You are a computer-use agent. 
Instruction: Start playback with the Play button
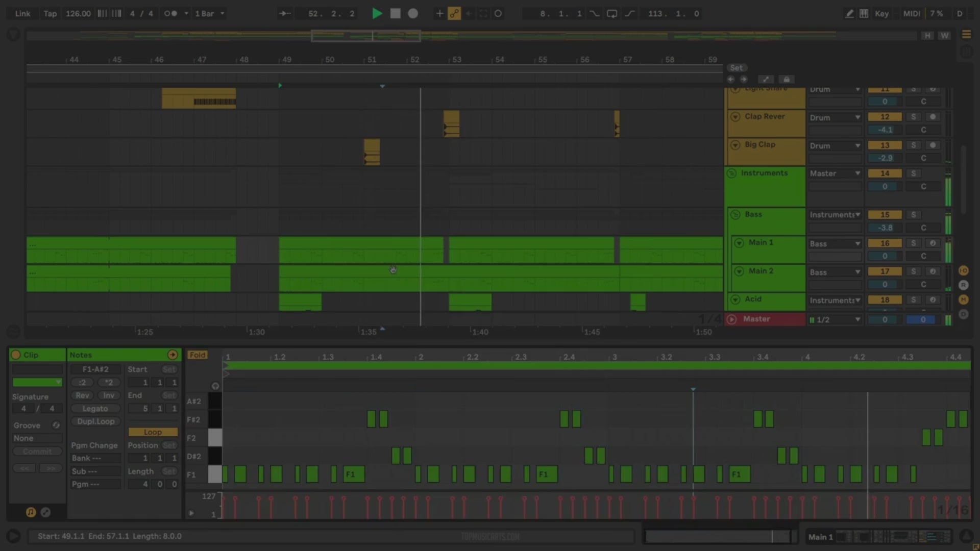377,14
